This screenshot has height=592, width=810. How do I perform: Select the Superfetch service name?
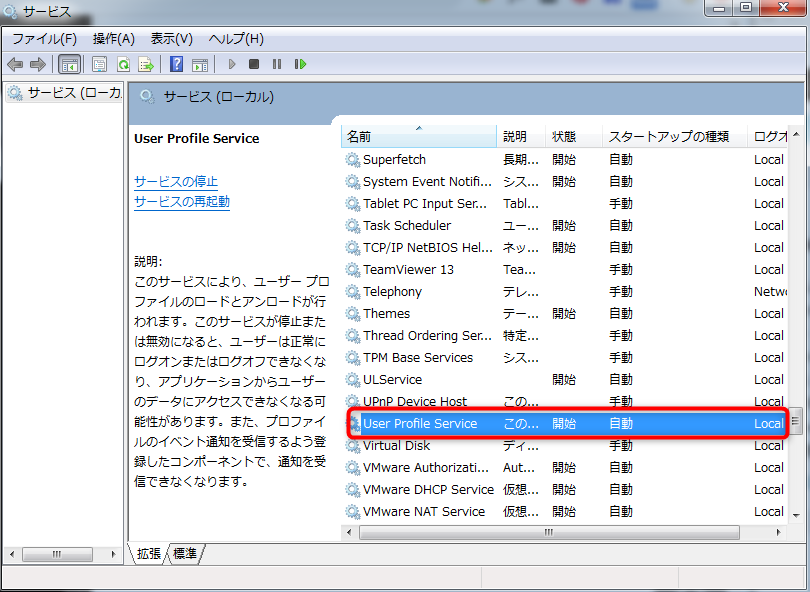pyautogui.click(x=394, y=160)
